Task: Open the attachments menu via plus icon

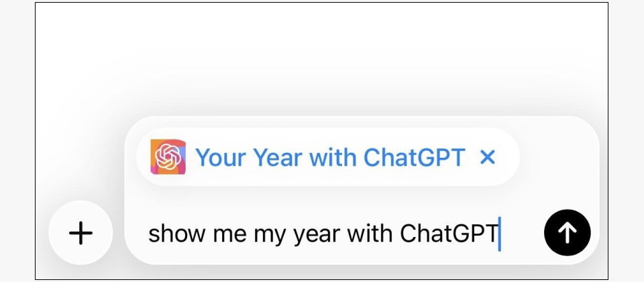Action: point(80,233)
